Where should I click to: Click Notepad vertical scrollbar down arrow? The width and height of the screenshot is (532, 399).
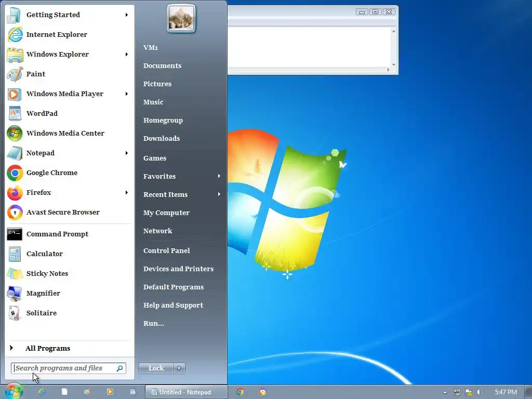[394, 64]
